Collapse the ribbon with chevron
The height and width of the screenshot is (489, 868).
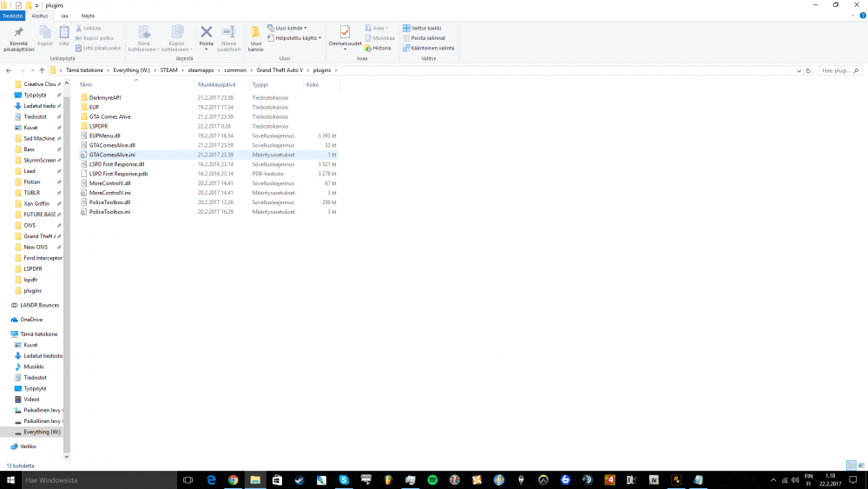[853, 16]
